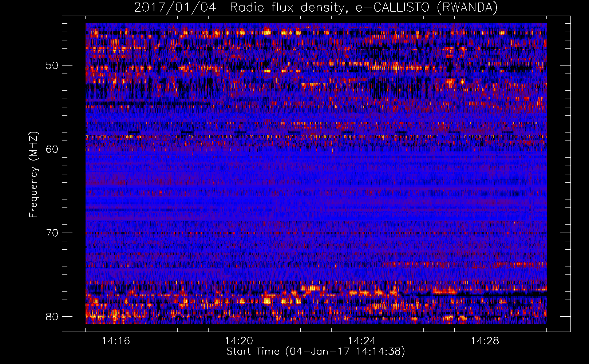
Task: Click the 60 frequency tick label
Action: tap(52, 149)
